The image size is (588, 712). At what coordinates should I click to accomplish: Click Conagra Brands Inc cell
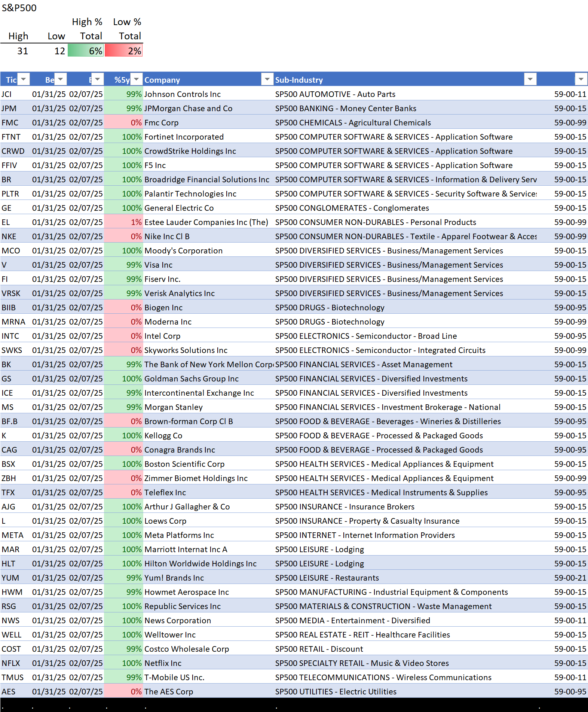tap(208, 450)
